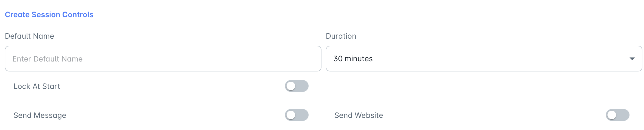The width and height of the screenshot is (644, 130).
Task: Click the Send Message label text
Action: click(40, 115)
